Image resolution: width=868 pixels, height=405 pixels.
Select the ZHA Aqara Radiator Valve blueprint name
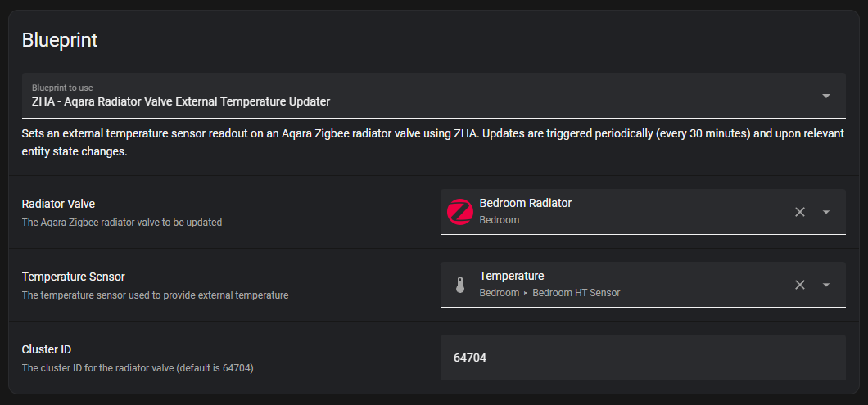181,102
